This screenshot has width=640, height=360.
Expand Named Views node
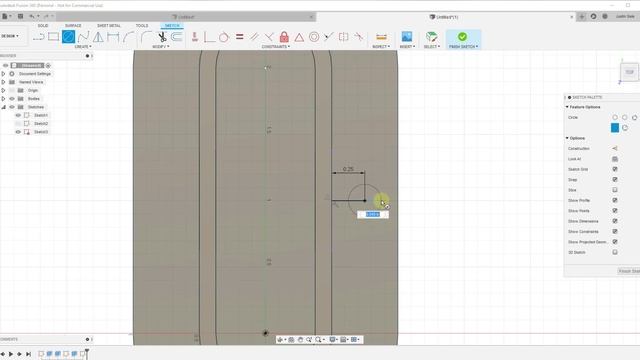[x=3, y=82]
